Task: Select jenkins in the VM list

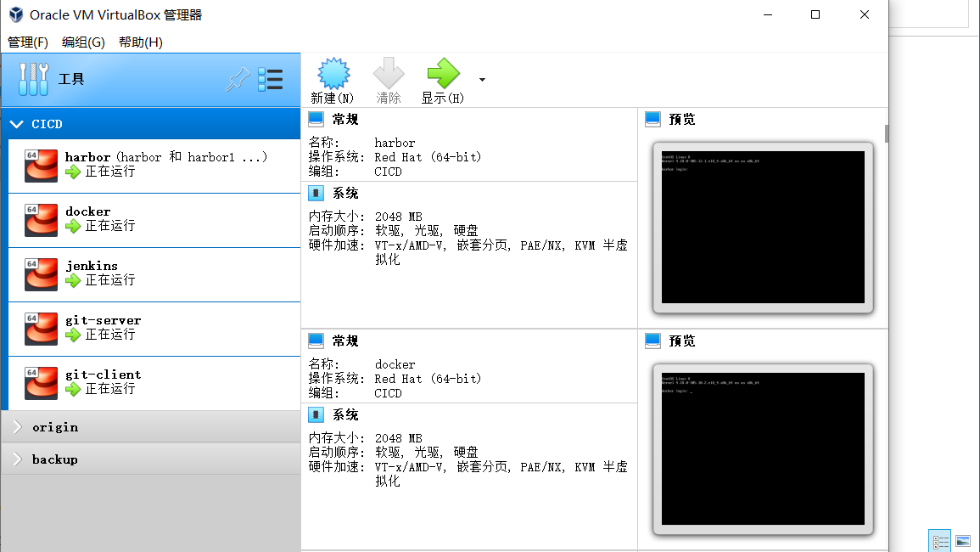Action: (x=154, y=275)
